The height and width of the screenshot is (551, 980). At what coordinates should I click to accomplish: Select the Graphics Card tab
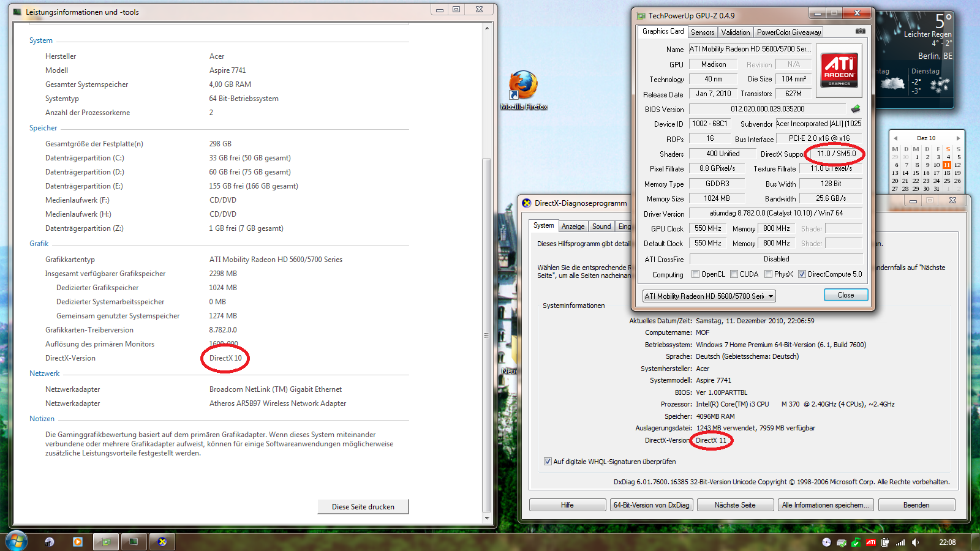click(x=663, y=31)
